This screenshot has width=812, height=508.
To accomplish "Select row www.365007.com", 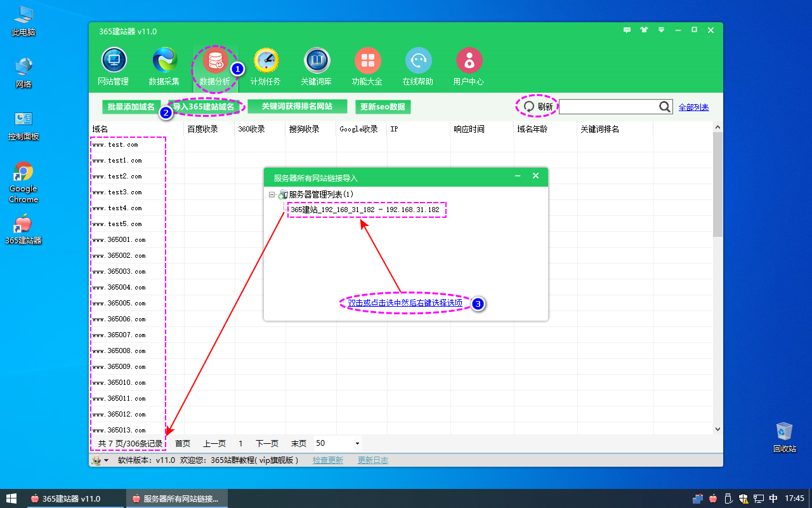I will pos(401,335).
